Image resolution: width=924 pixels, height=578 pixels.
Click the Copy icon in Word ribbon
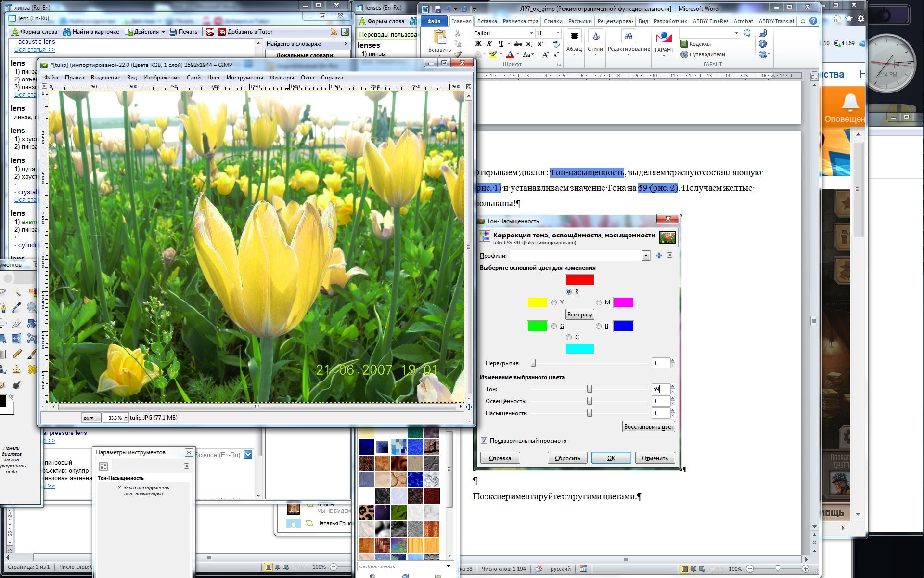point(457,43)
